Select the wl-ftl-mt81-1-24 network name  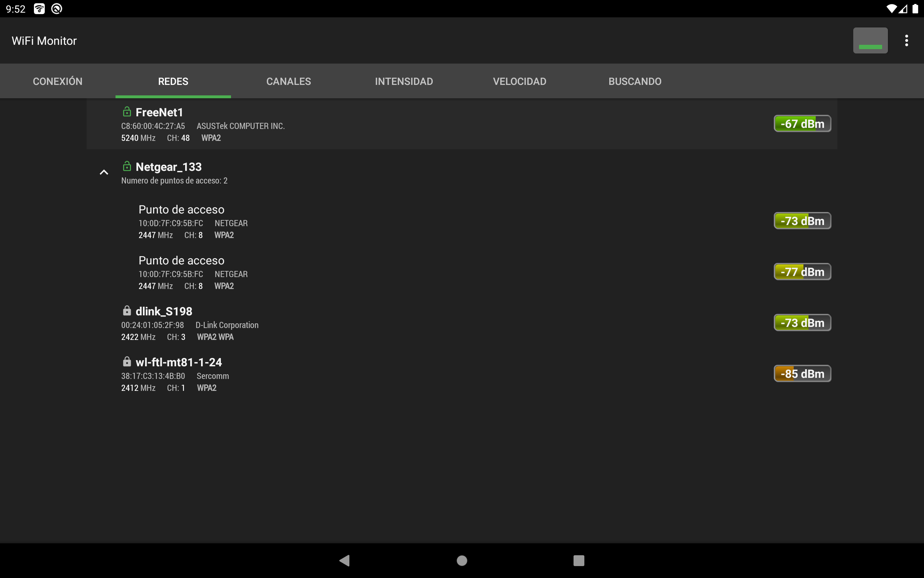[x=179, y=362]
